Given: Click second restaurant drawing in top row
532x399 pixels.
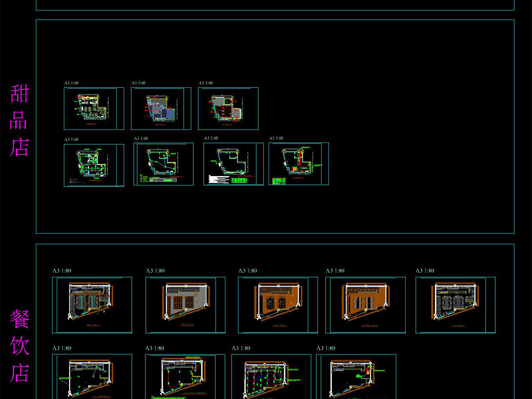Looking at the screenshot, I should point(185,304).
